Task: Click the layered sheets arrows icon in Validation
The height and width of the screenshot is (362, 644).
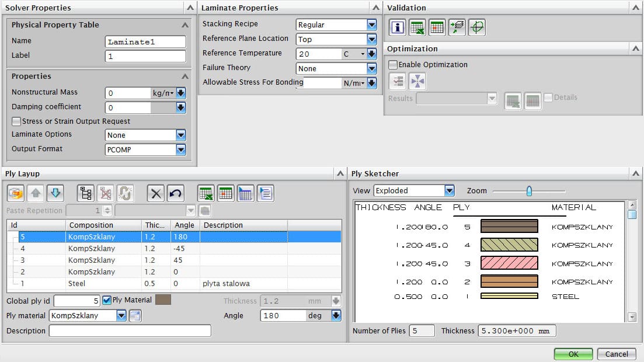Action: [457, 27]
